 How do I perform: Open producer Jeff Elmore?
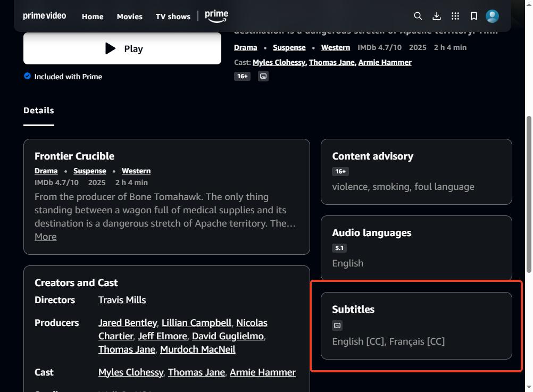(x=162, y=336)
